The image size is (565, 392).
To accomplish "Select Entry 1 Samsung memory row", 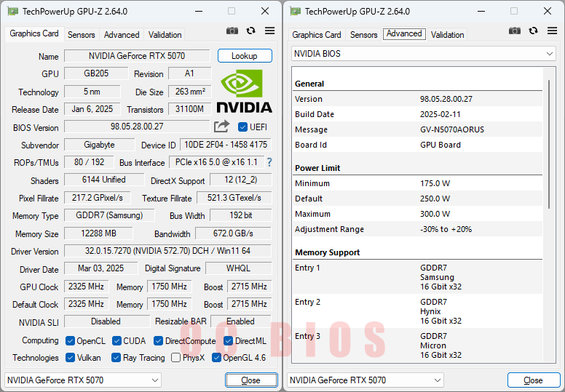I will click(417, 277).
